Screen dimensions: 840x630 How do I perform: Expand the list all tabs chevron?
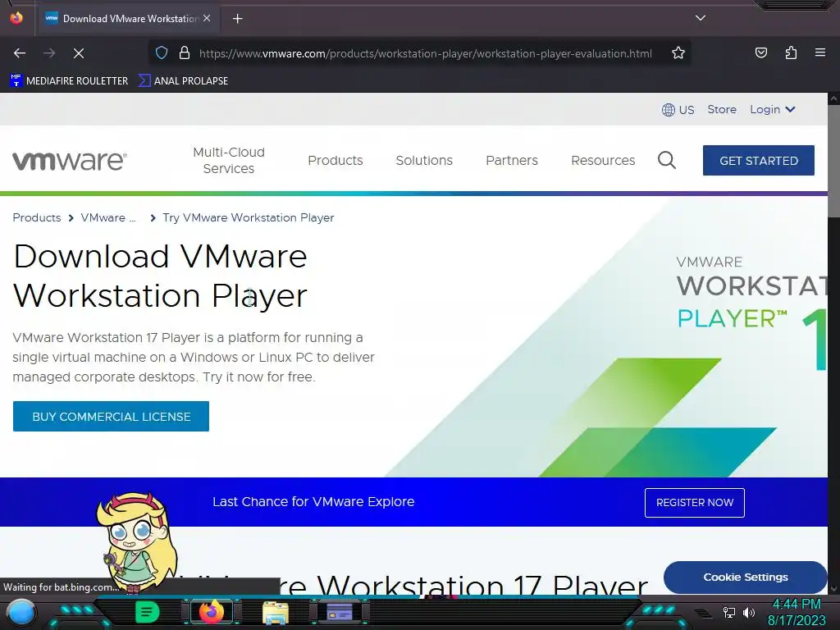pos(701,18)
